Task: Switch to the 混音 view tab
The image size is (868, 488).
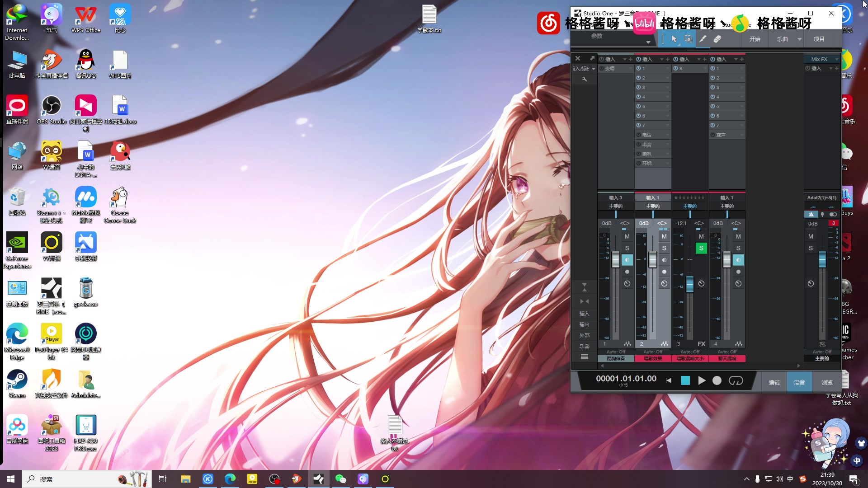Action: click(799, 382)
